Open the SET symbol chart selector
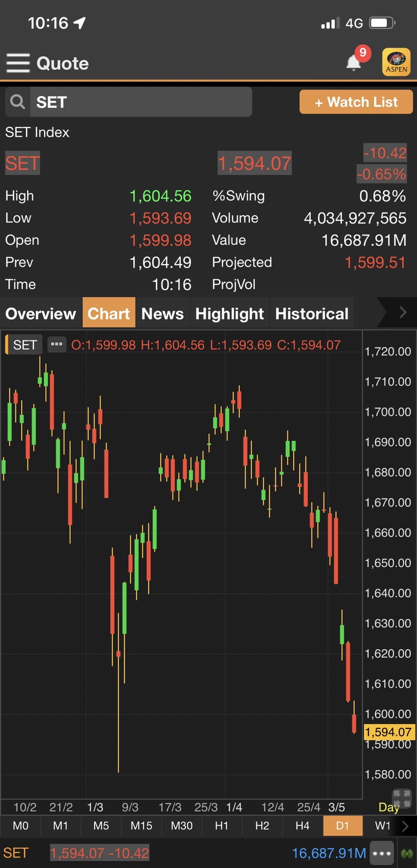 click(24, 345)
